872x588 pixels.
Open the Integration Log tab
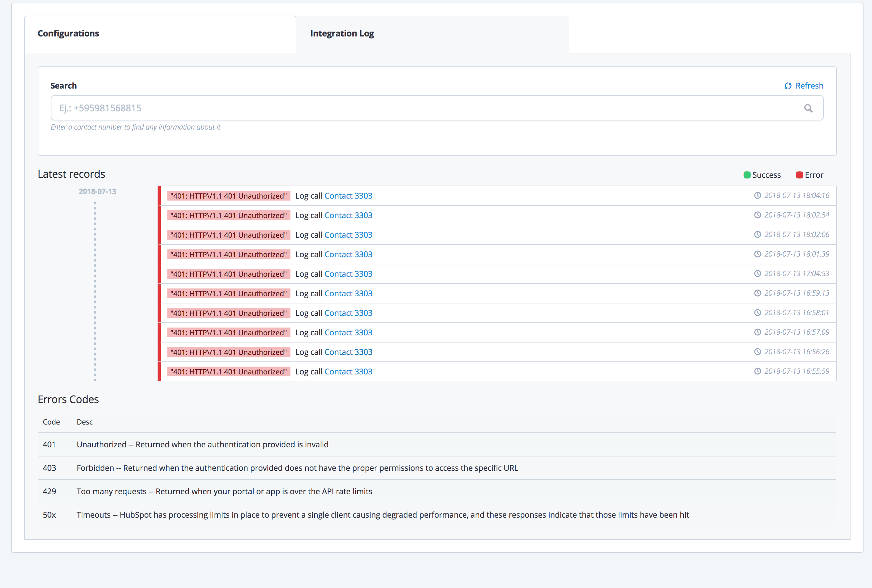[x=342, y=34]
